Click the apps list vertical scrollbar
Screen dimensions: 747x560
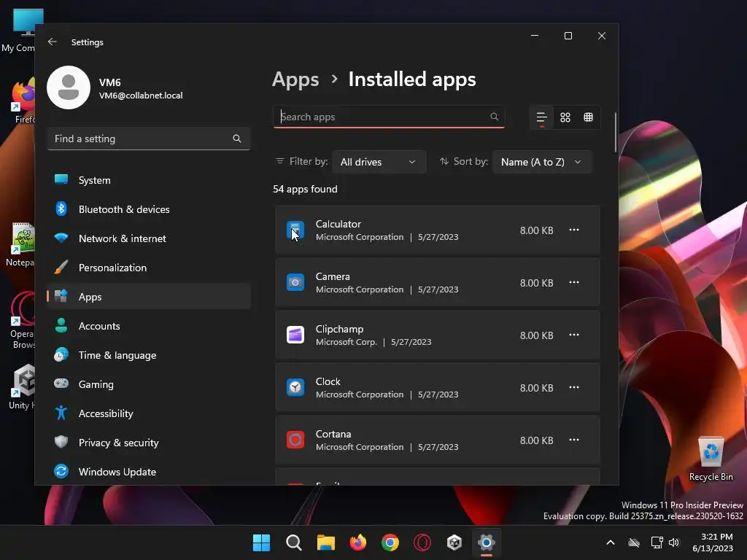click(616, 133)
